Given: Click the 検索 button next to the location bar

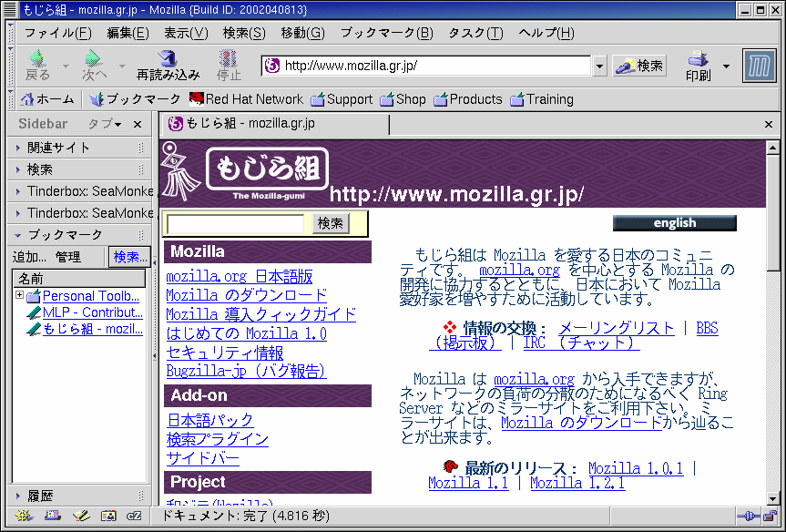Looking at the screenshot, I should (x=639, y=66).
